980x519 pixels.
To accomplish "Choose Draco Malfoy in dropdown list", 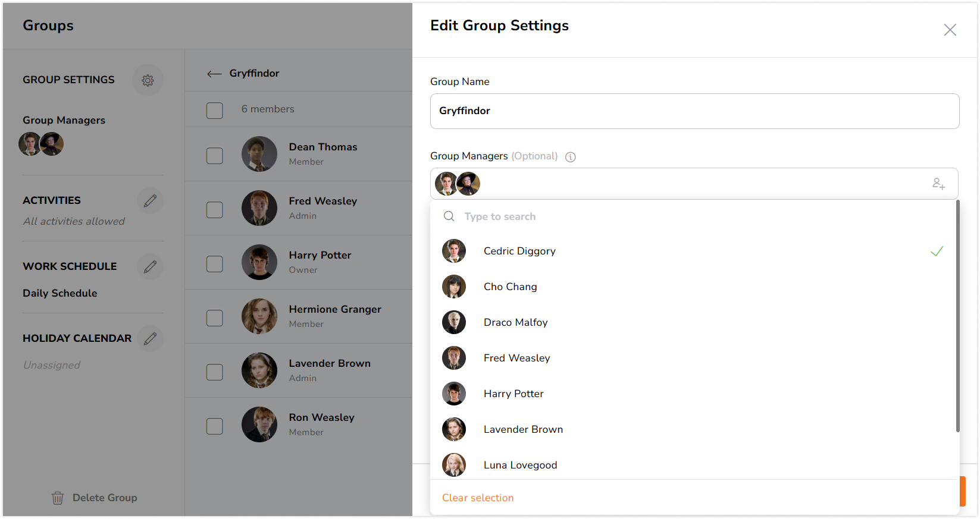I will [x=693, y=322].
